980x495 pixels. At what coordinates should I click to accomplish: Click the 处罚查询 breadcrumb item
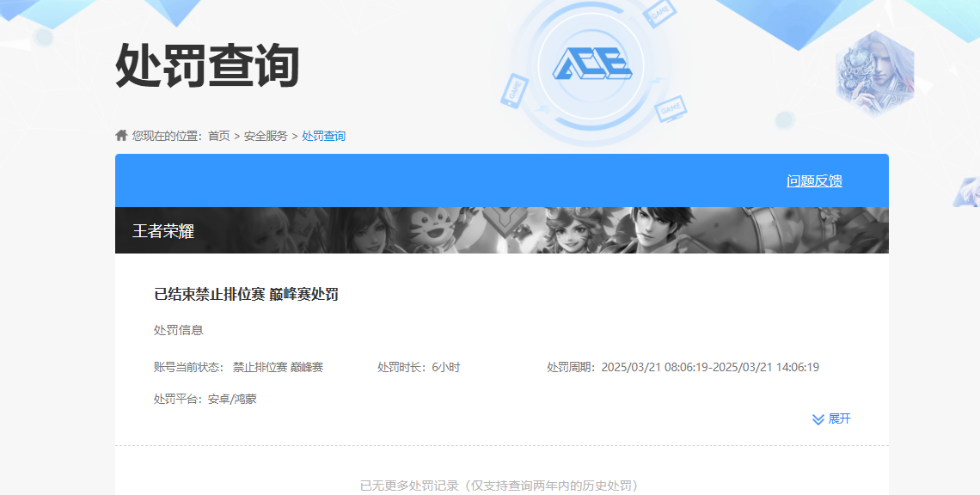coord(323,136)
